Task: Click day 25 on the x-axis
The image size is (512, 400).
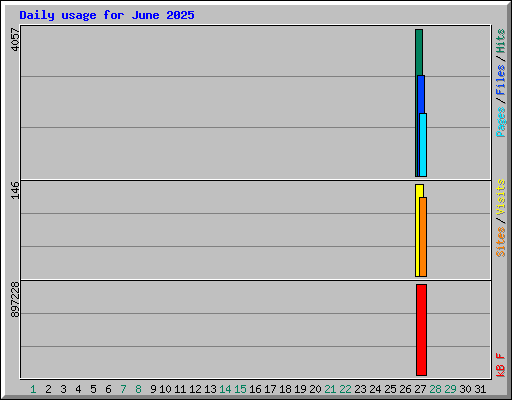Action: 390,389
